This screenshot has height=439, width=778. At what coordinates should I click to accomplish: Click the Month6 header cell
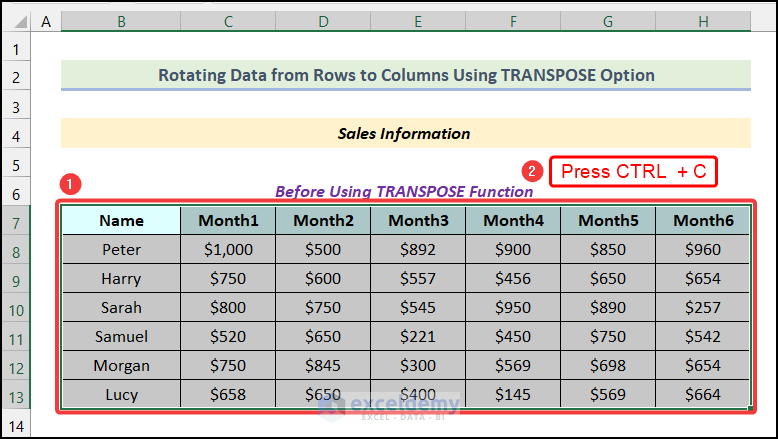703,221
